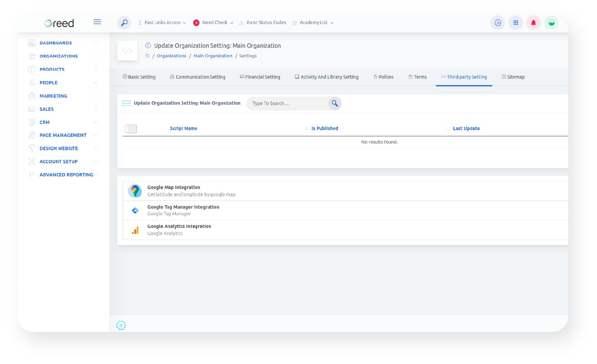
Task: Click the Organizations building icon in the sidebar
Action: click(x=32, y=56)
